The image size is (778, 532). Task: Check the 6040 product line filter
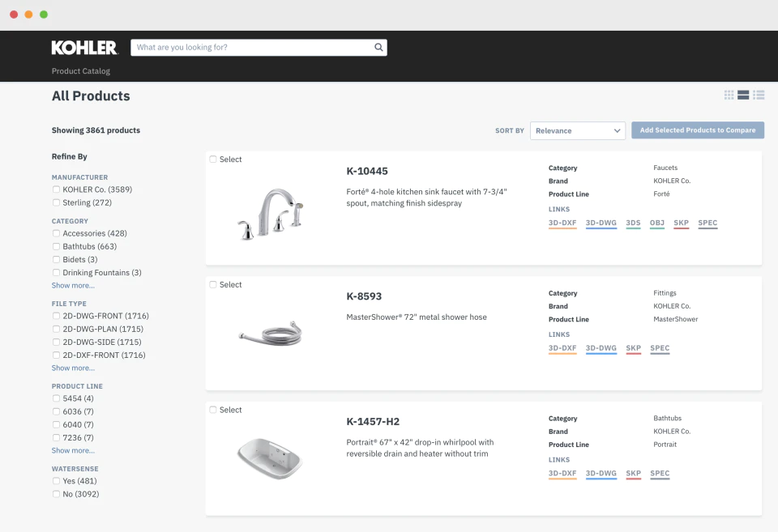(x=56, y=424)
